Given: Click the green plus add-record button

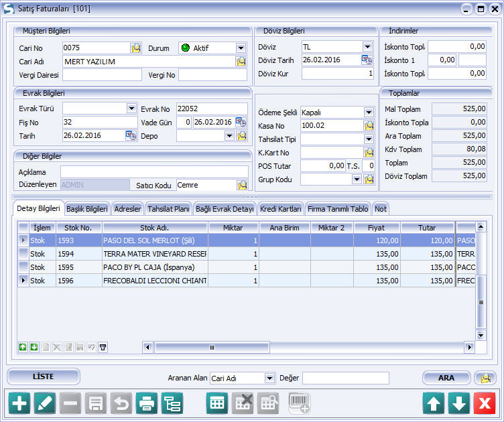Looking at the screenshot, I should [19, 403].
